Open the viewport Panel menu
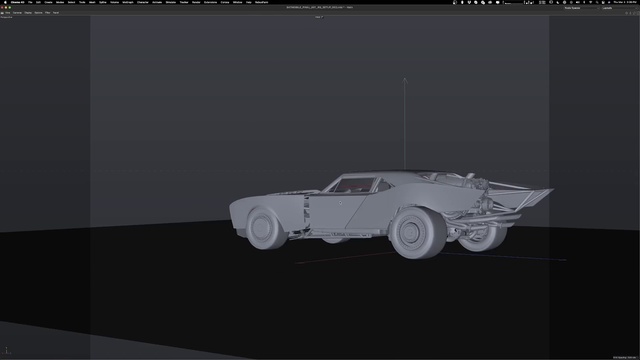 click(x=56, y=13)
